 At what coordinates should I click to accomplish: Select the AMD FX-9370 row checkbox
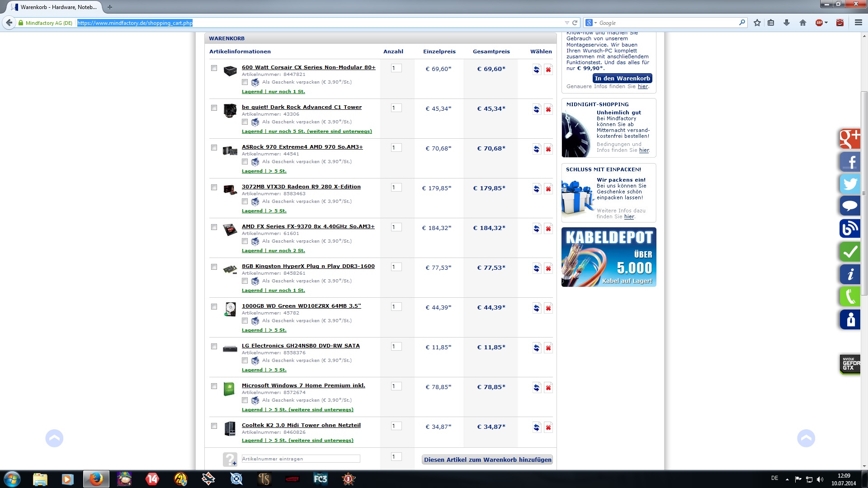click(x=214, y=227)
